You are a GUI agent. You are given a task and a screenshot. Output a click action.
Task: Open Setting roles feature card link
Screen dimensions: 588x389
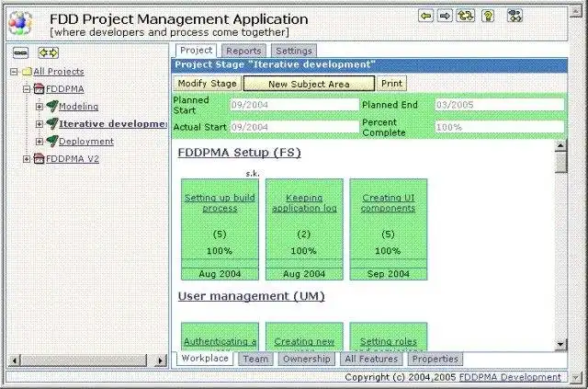pos(388,342)
